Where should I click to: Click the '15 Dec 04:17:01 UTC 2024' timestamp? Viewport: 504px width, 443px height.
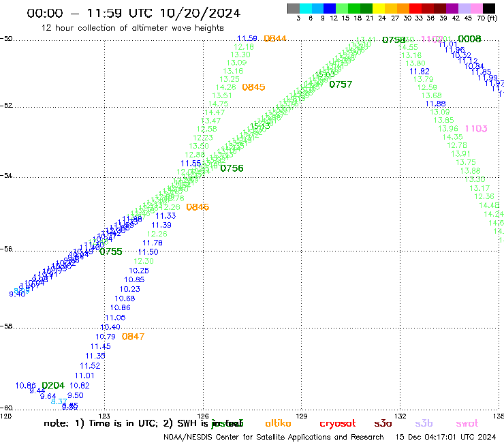[x=446, y=437]
